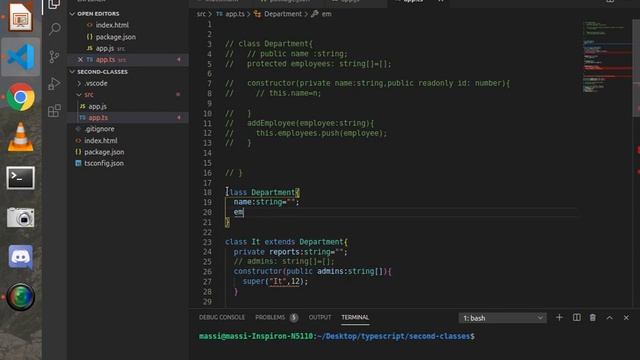Open the Source Control view
Image resolution: width=640 pixels, height=360 pixels.
(x=54, y=56)
